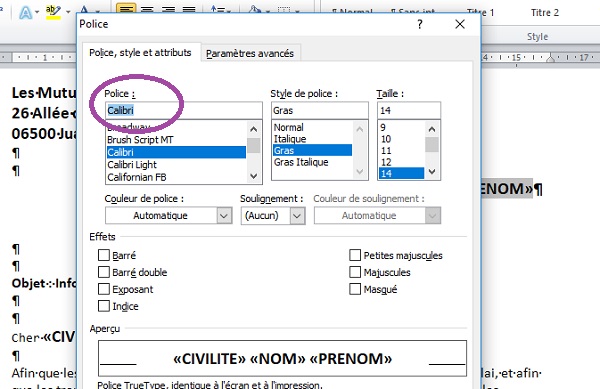Switch to the Paramètres avancés tab

point(250,53)
